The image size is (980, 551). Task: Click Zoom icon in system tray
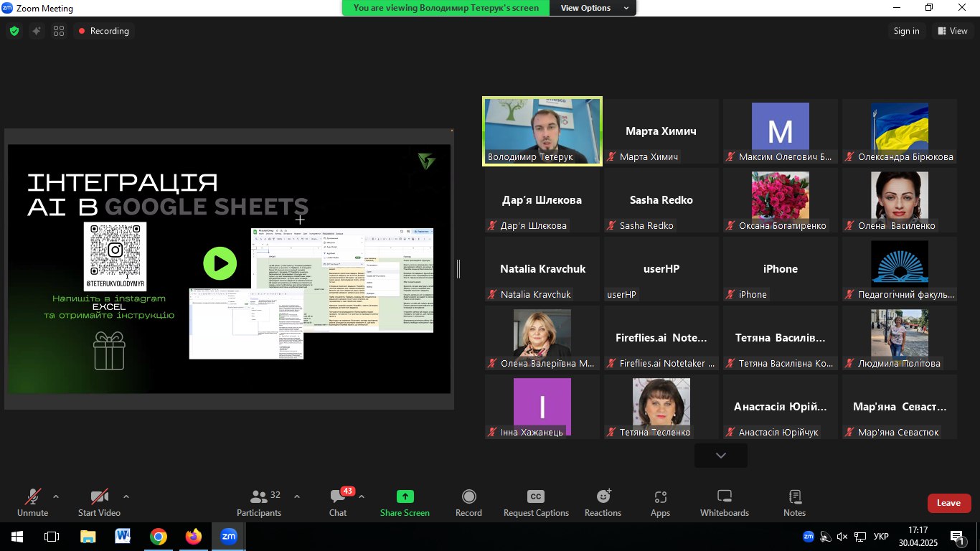[x=808, y=537]
